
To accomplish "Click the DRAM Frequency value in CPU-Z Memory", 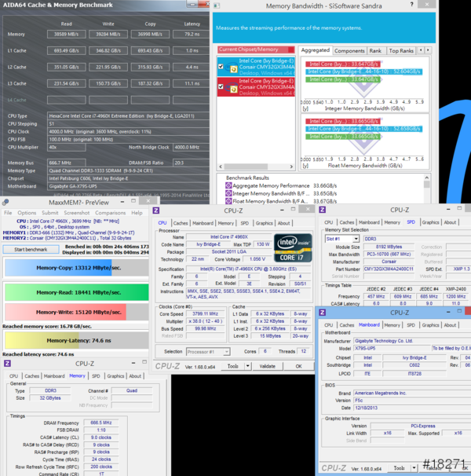I will pyautogui.click(x=101, y=423).
